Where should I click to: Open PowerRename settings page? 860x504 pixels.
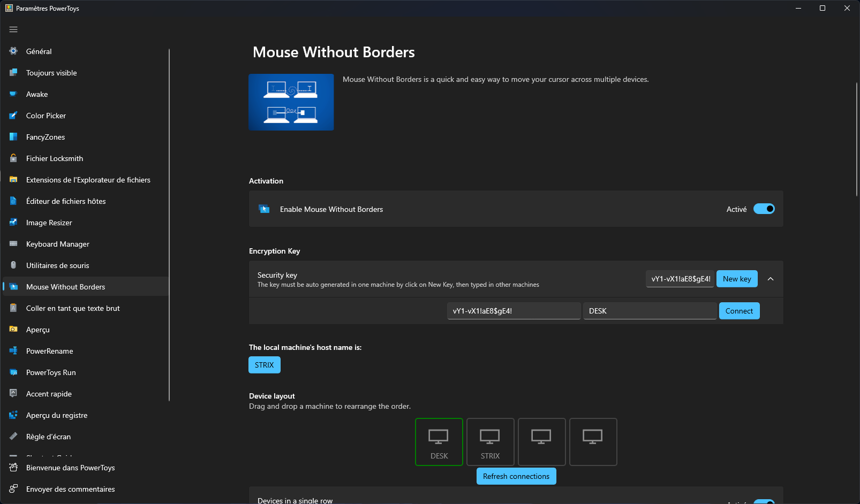coord(86,351)
